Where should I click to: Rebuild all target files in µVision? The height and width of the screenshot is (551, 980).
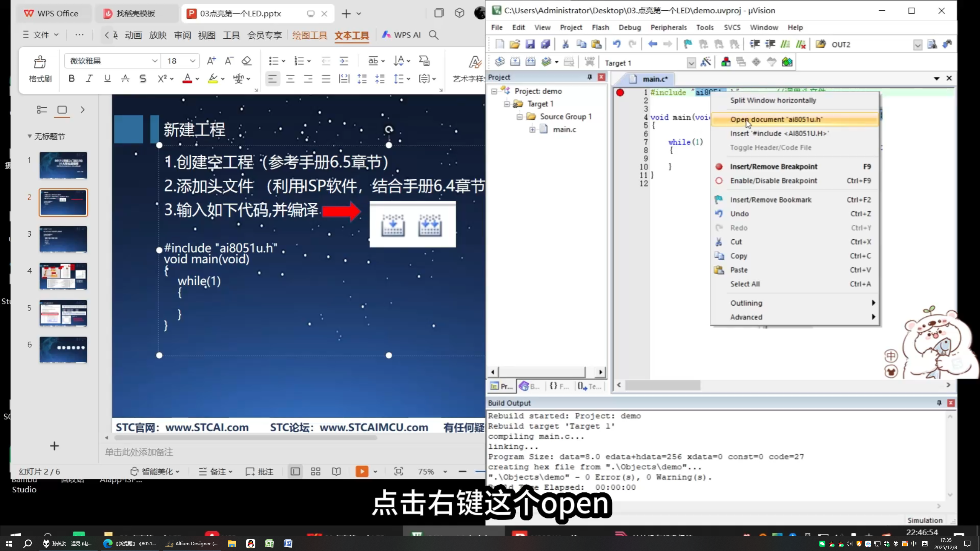(x=530, y=62)
